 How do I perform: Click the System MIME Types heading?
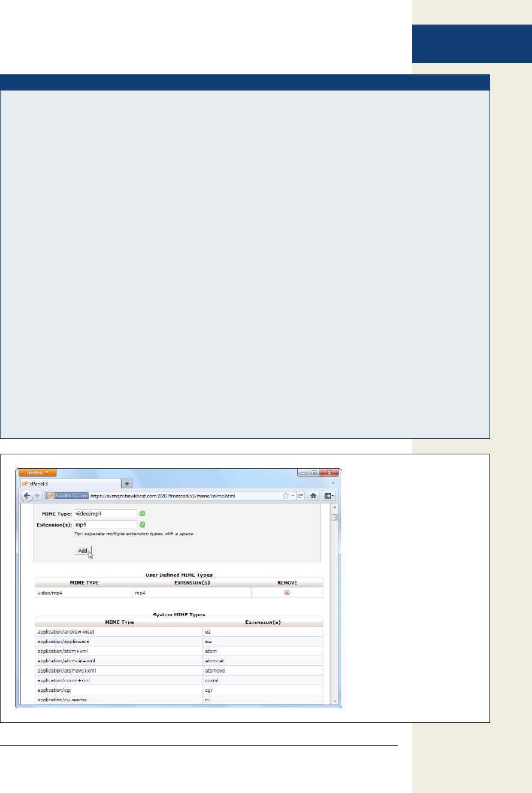(x=179, y=614)
